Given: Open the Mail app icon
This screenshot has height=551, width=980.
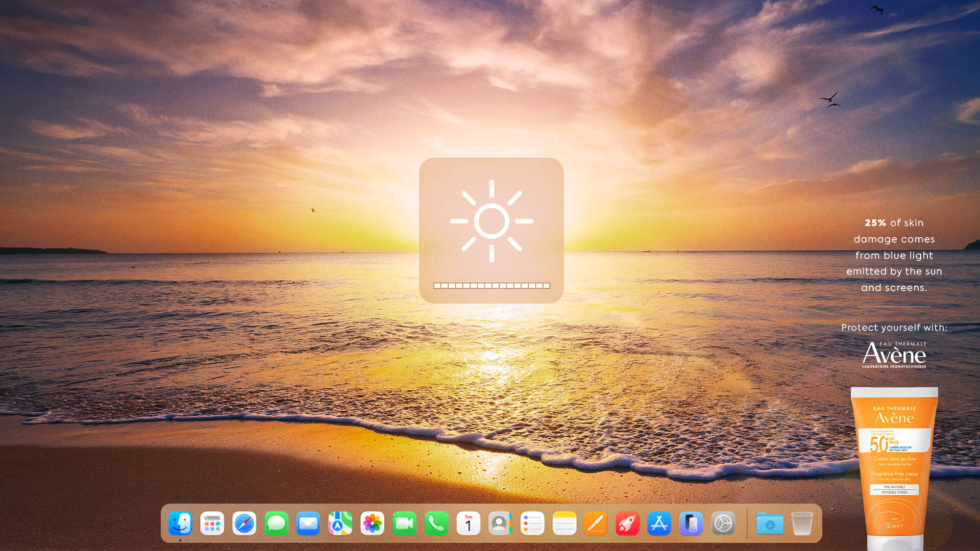Looking at the screenshot, I should [308, 523].
